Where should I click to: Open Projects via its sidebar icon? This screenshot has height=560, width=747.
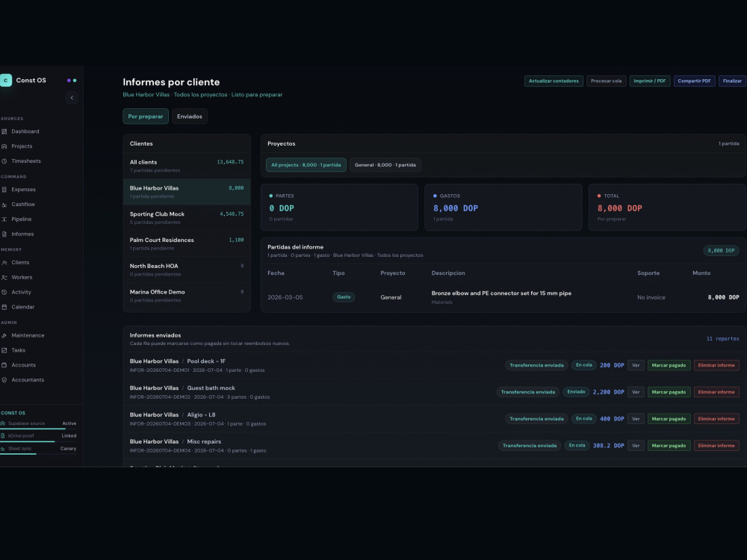pyautogui.click(x=4, y=146)
